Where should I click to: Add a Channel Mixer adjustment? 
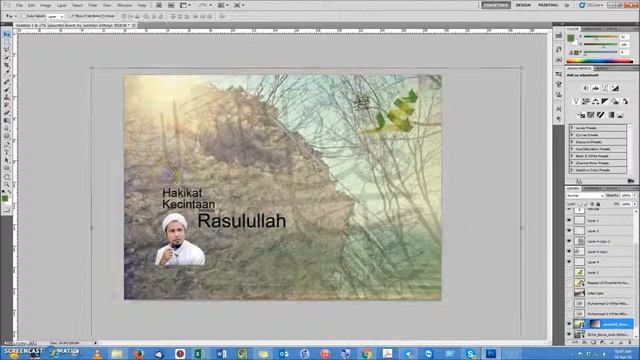625,101
